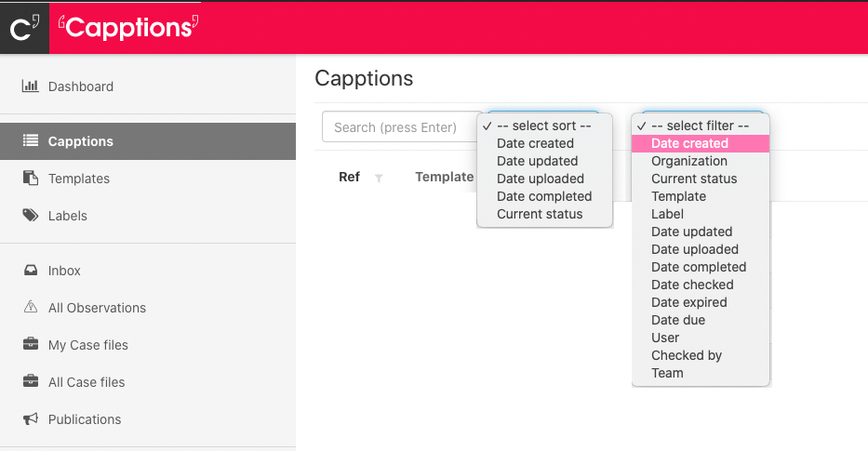868x451 pixels.
Task: Click the Template column header
Action: pos(445,177)
